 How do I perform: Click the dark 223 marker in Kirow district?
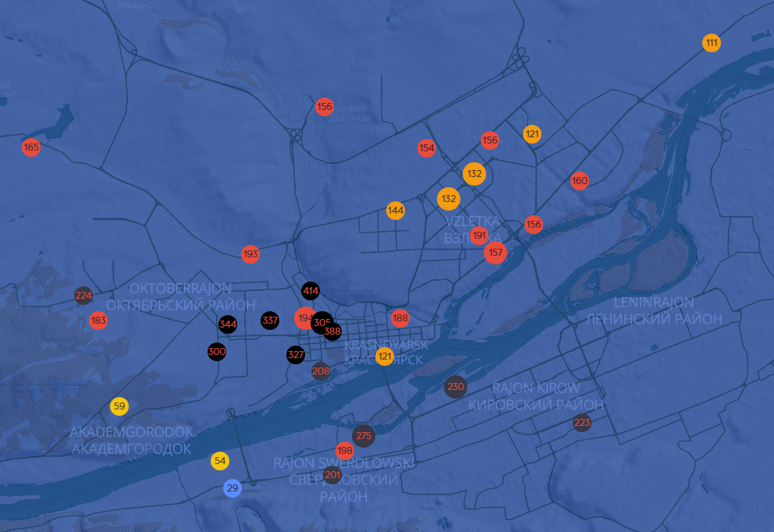pos(582,424)
